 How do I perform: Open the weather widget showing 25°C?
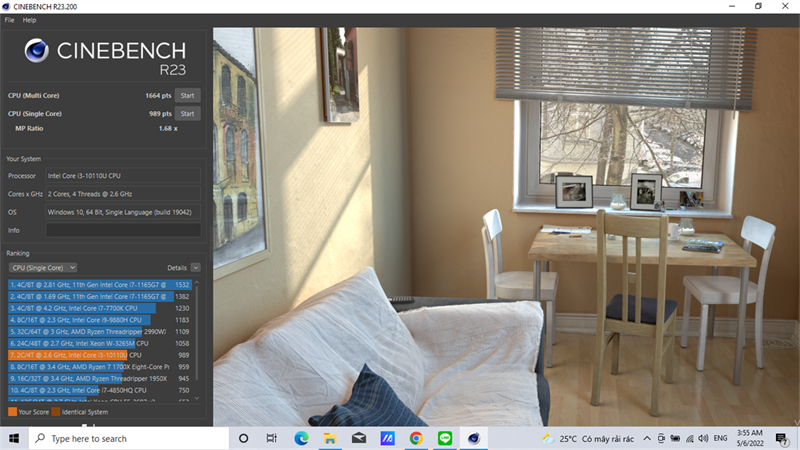click(588, 439)
